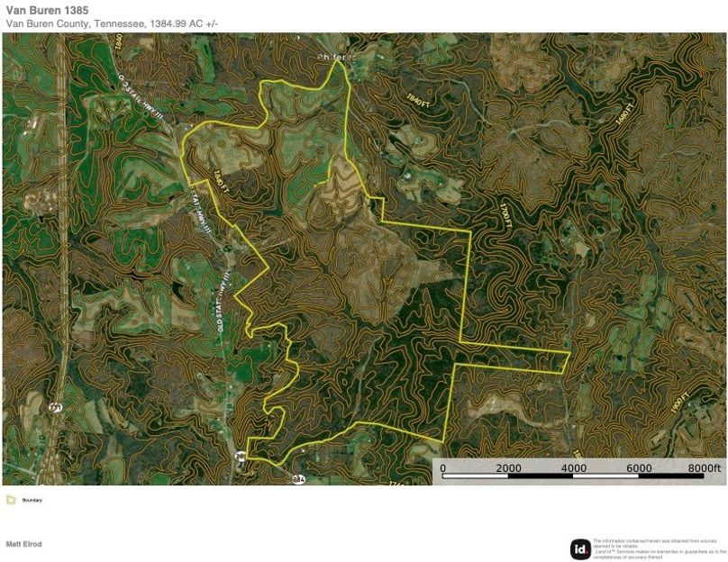
Task: Click the disclaimer text beside id. logo
Action: tap(659, 548)
